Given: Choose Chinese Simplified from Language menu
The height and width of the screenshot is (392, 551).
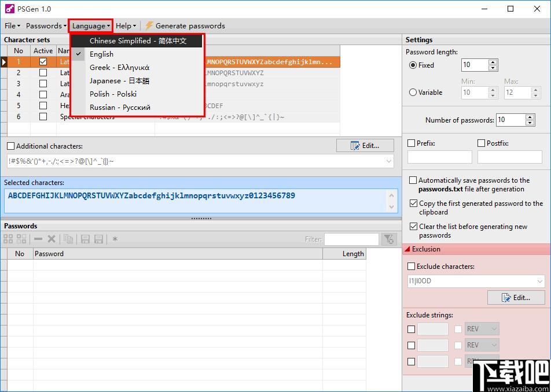Looking at the screenshot, I should pyautogui.click(x=138, y=40).
